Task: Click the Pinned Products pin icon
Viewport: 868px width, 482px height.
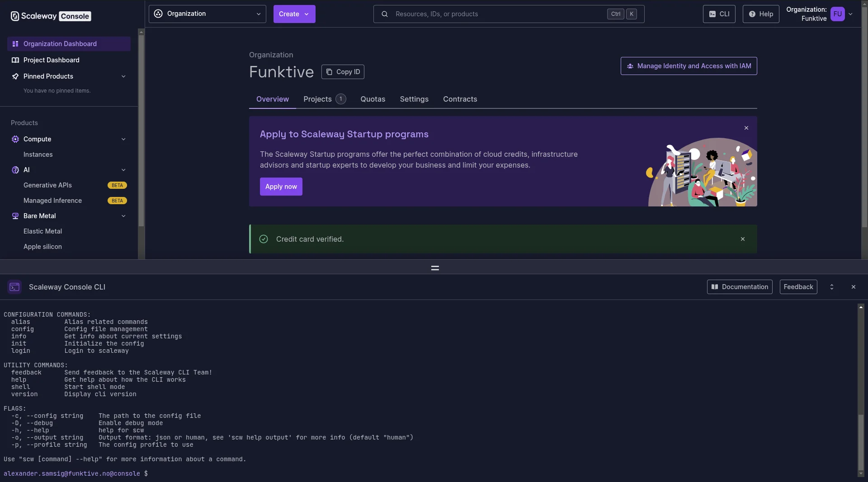Action: [x=15, y=76]
